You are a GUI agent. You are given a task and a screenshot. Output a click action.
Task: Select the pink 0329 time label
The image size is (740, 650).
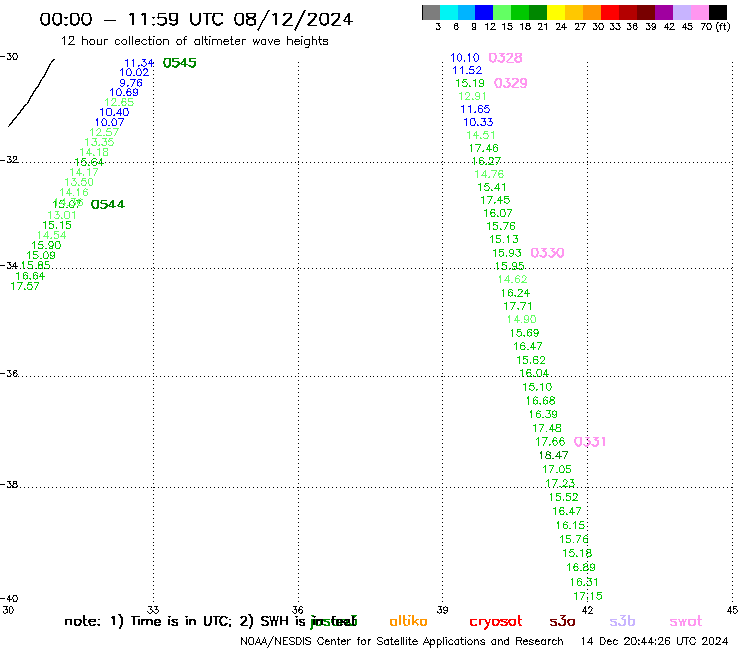[x=511, y=84]
